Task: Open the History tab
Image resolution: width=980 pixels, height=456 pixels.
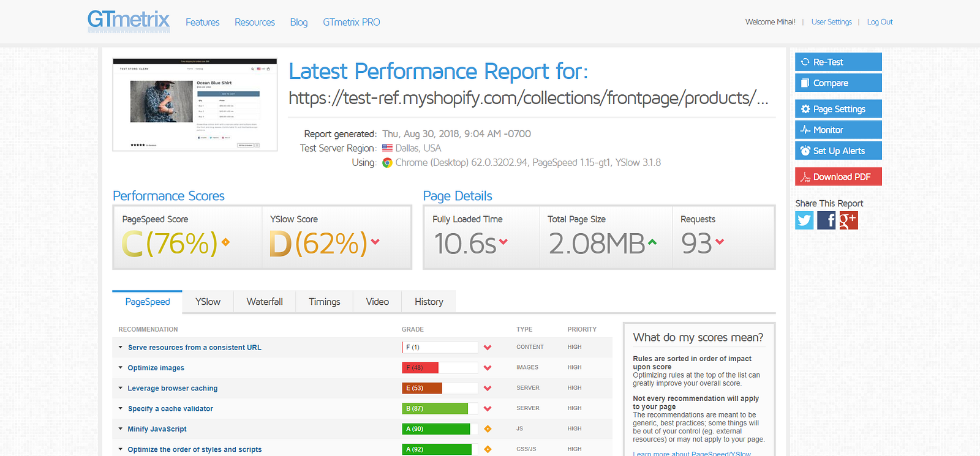Action: point(429,302)
